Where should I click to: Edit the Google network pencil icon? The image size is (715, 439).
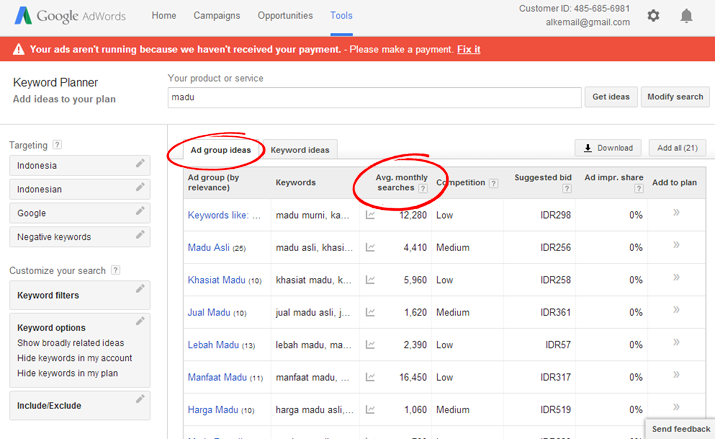[x=140, y=211]
